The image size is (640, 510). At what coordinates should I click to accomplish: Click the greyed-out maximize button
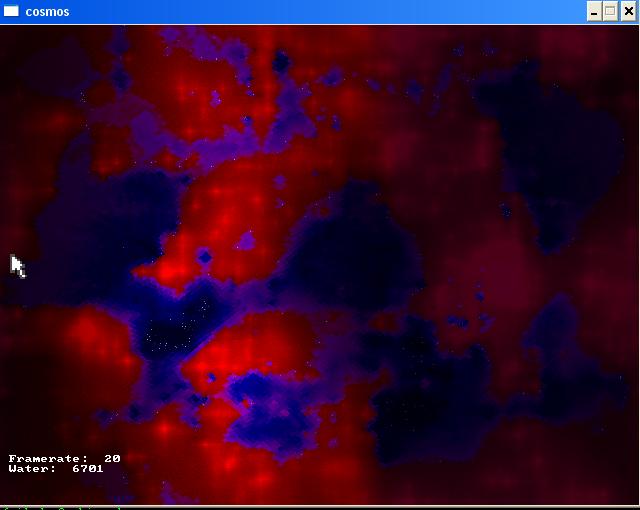point(610,12)
